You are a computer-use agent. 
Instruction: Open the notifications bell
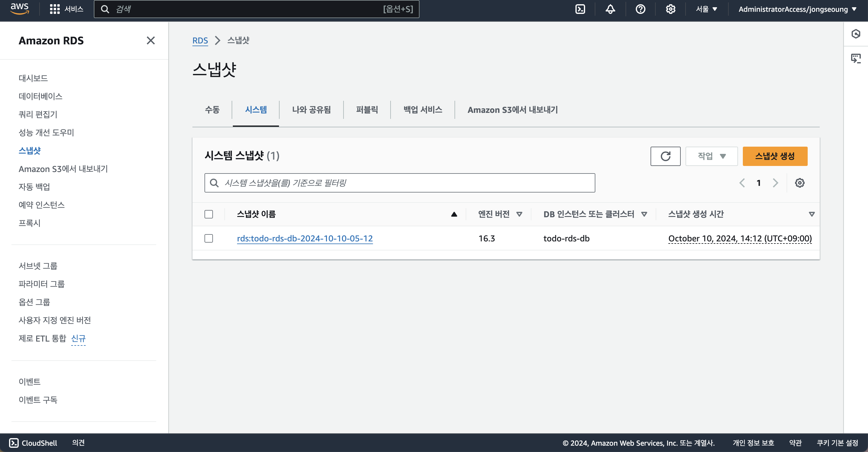(x=610, y=9)
